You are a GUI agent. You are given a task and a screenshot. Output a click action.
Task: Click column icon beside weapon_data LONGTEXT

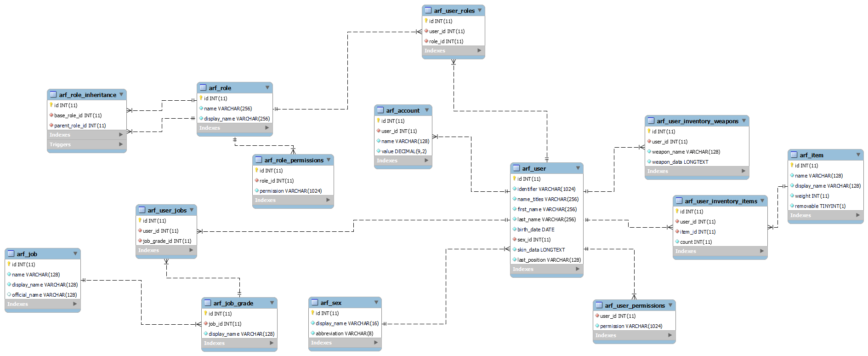[649, 161]
